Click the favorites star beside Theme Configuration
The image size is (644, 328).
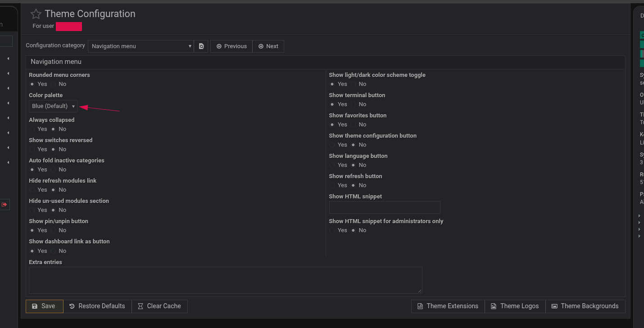(36, 14)
